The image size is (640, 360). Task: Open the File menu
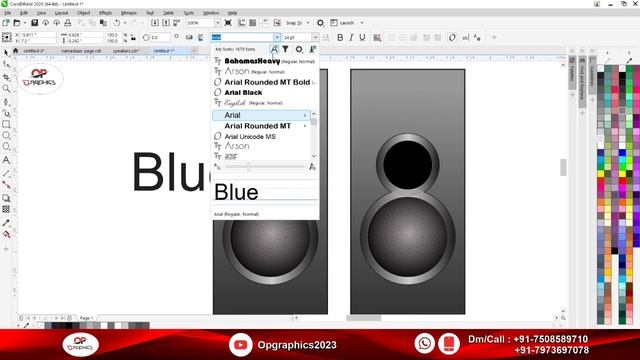tap(7, 13)
